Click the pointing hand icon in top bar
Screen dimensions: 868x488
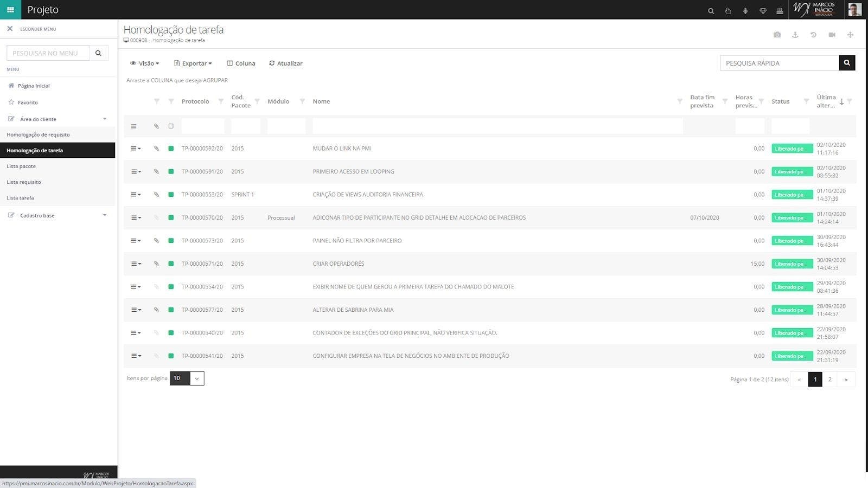728,11
